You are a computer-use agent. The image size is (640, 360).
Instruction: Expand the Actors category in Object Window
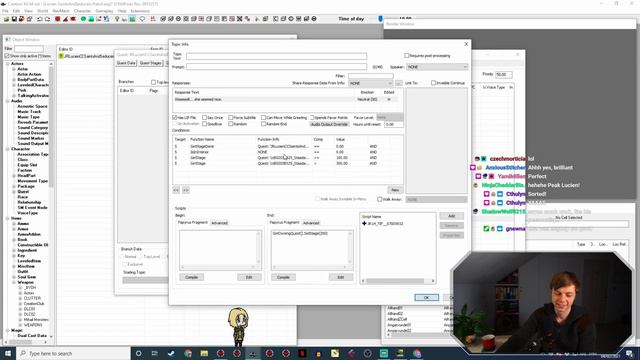(x=8, y=64)
